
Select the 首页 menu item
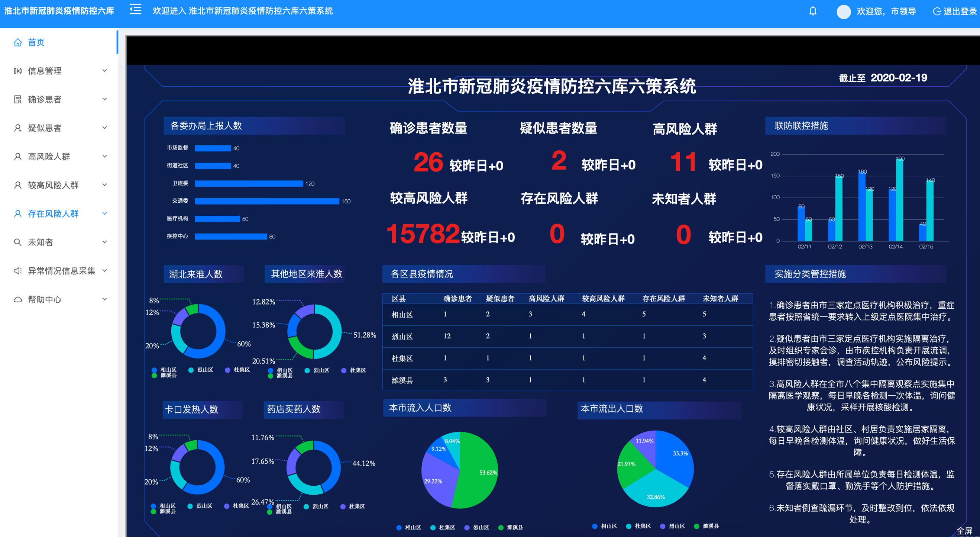click(x=36, y=42)
